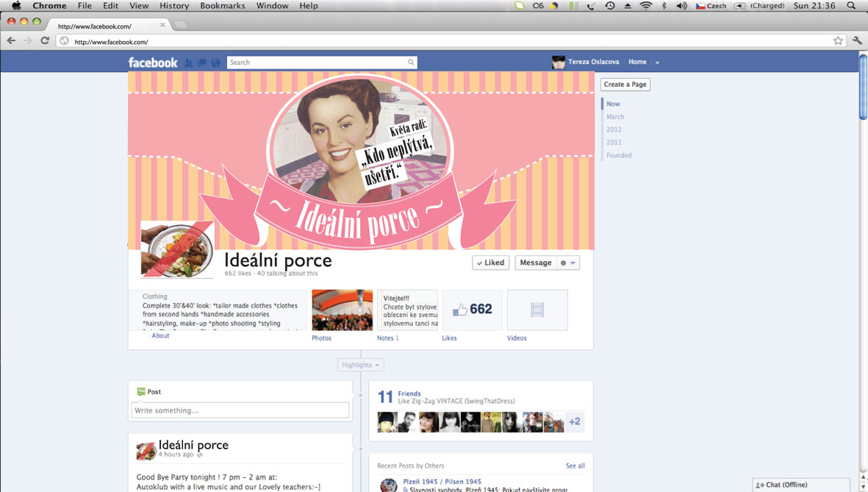Open Facebook notifications globe icon

click(215, 63)
